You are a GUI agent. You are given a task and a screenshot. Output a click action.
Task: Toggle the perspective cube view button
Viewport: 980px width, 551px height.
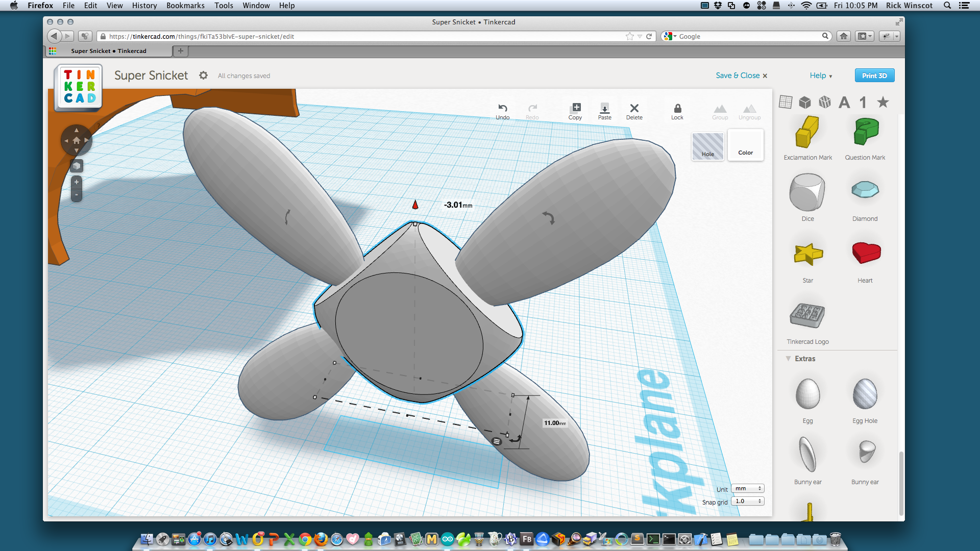77,166
